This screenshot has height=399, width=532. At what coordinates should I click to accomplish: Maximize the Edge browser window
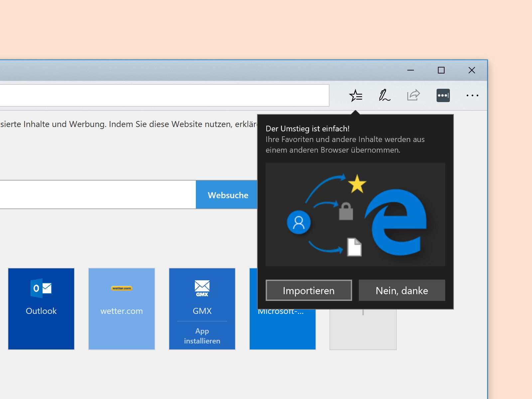point(441,70)
